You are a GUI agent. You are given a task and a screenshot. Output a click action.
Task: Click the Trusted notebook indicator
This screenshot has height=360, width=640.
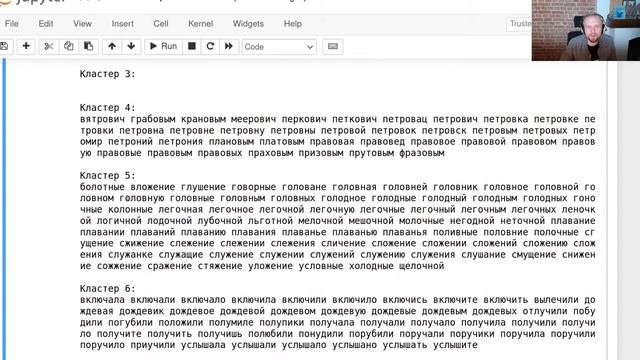(519, 24)
